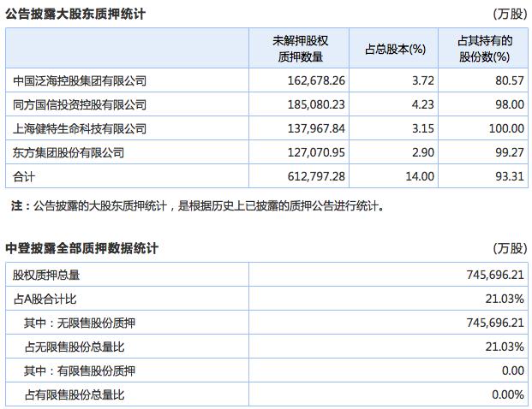
Task: Click the (万股) unit label above the lower table
Action: click(x=511, y=248)
